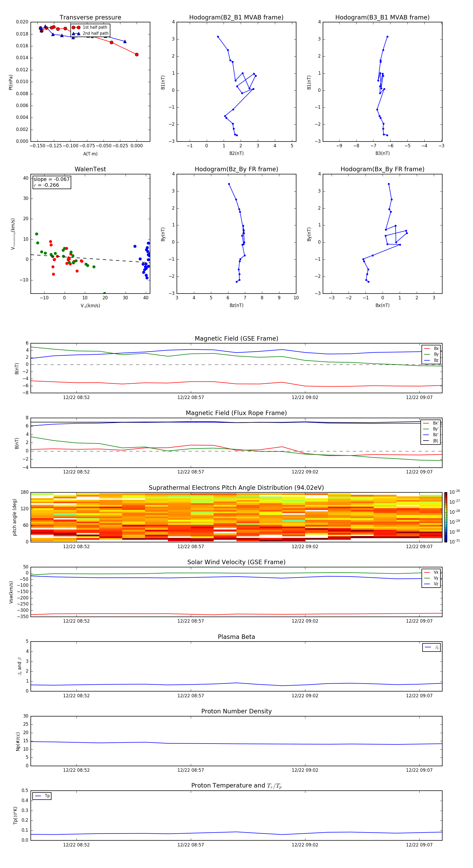The width and height of the screenshot is (473, 868).
Task: Click the 'By' entry in GSE legend
Action: (431, 355)
